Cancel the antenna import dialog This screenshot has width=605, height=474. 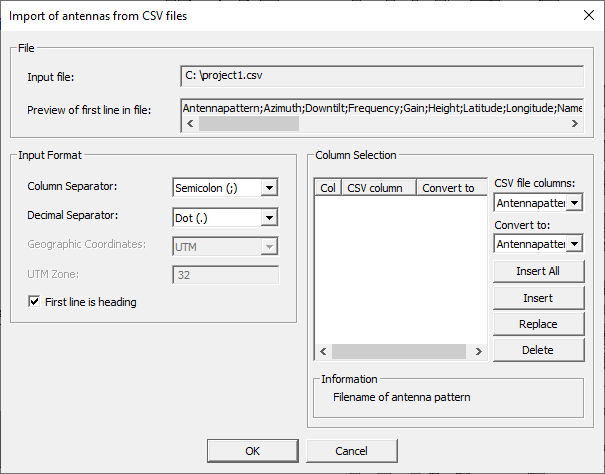351,451
